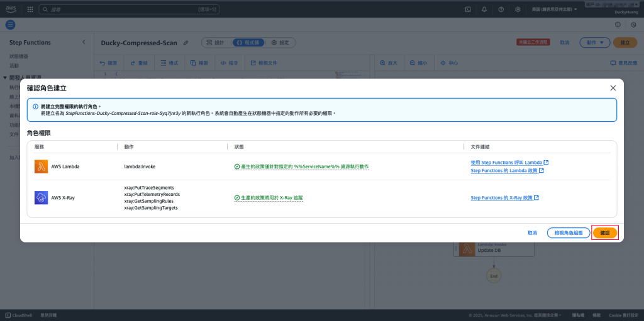Image resolution: width=644 pixels, height=321 pixels.
Task: Click the AWS logo home icon
Action: coord(11,9)
